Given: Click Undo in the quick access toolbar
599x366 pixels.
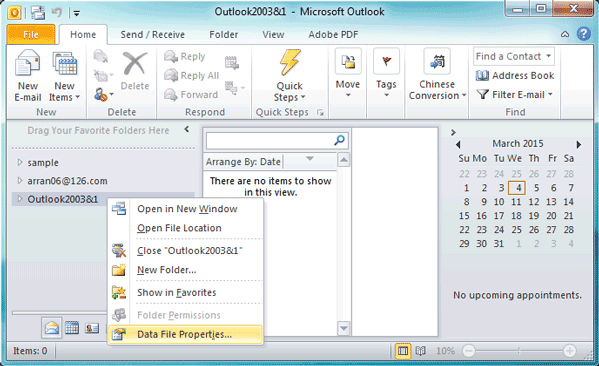Looking at the screenshot, I should click(57, 13).
